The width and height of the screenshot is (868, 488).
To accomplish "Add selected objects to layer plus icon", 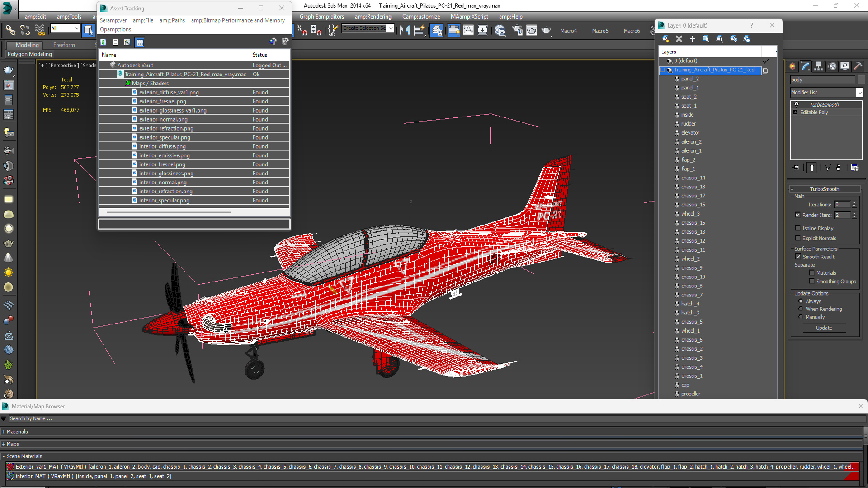I will tap(692, 39).
